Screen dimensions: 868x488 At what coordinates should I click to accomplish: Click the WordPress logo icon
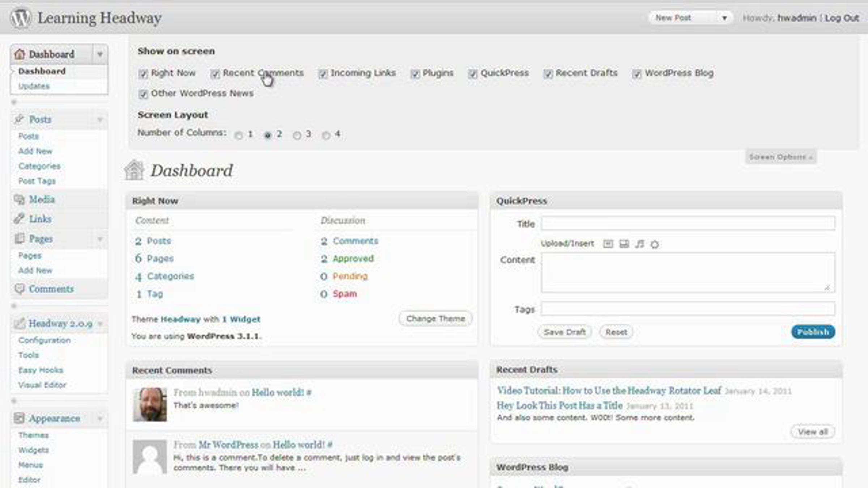point(20,18)
